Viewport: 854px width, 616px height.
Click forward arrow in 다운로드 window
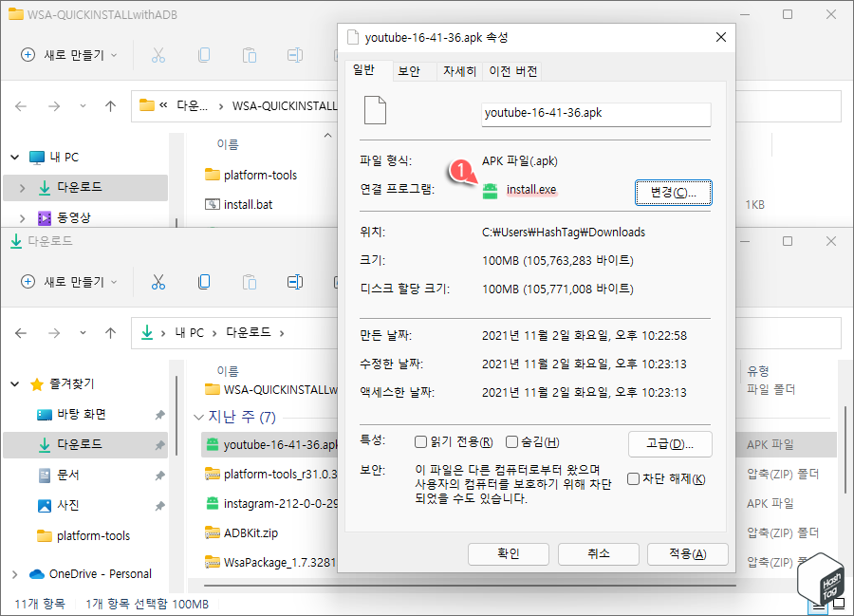click(x=54, y=333)
